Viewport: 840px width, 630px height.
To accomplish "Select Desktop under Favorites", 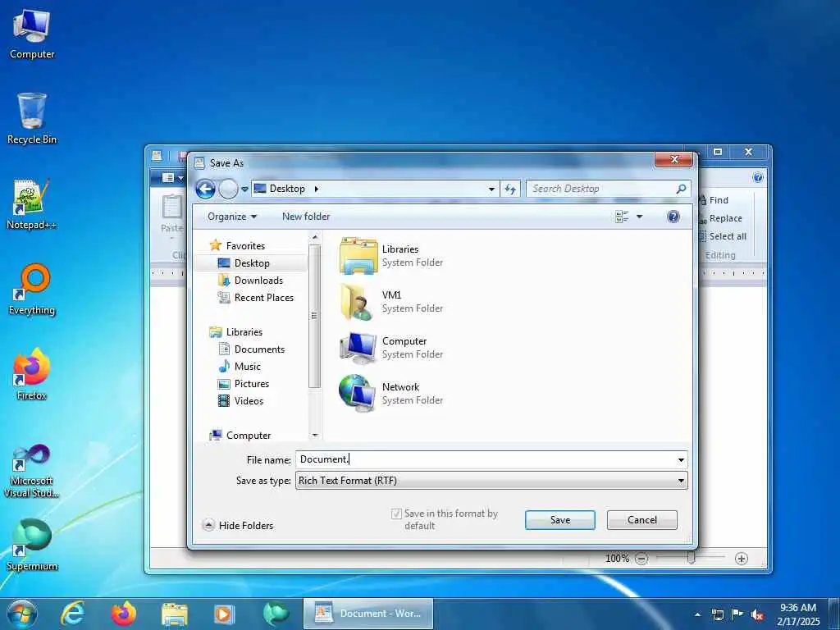I will 252,263.
